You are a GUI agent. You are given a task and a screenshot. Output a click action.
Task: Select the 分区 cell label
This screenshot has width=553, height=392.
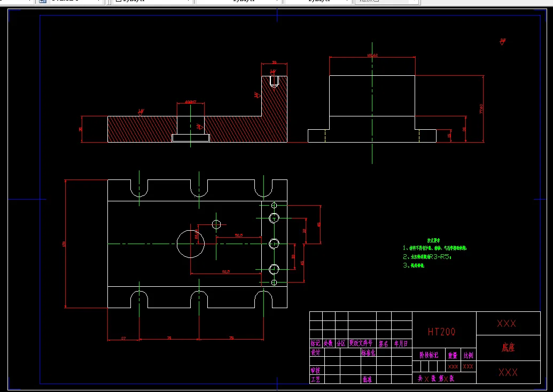pyautogui.click(x=341, y=343)
